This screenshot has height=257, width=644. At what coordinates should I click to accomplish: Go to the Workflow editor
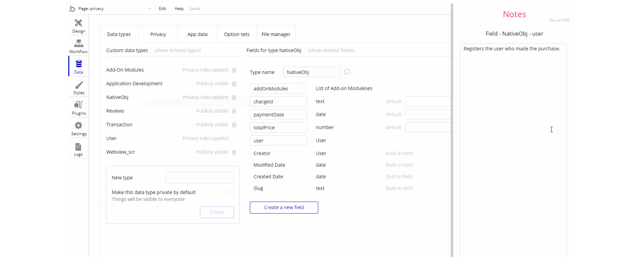[x=78, y=46]
